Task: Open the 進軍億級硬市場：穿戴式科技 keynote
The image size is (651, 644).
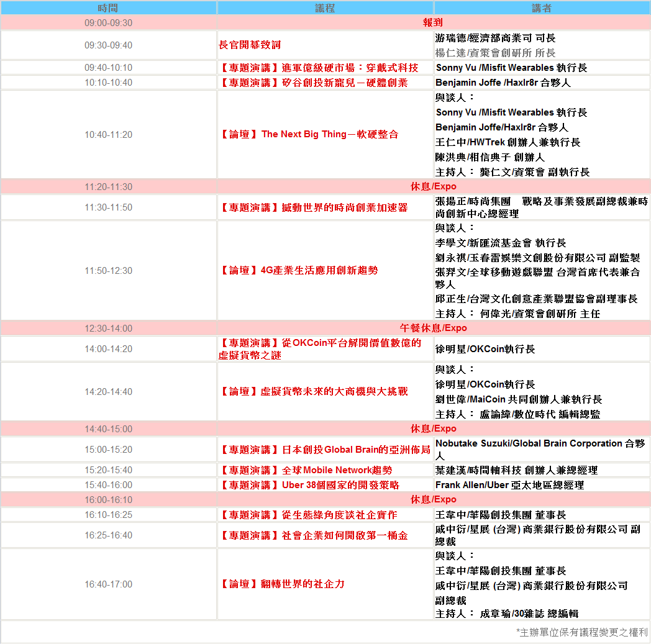Action: pyautogui.click(x=319, y=68)
